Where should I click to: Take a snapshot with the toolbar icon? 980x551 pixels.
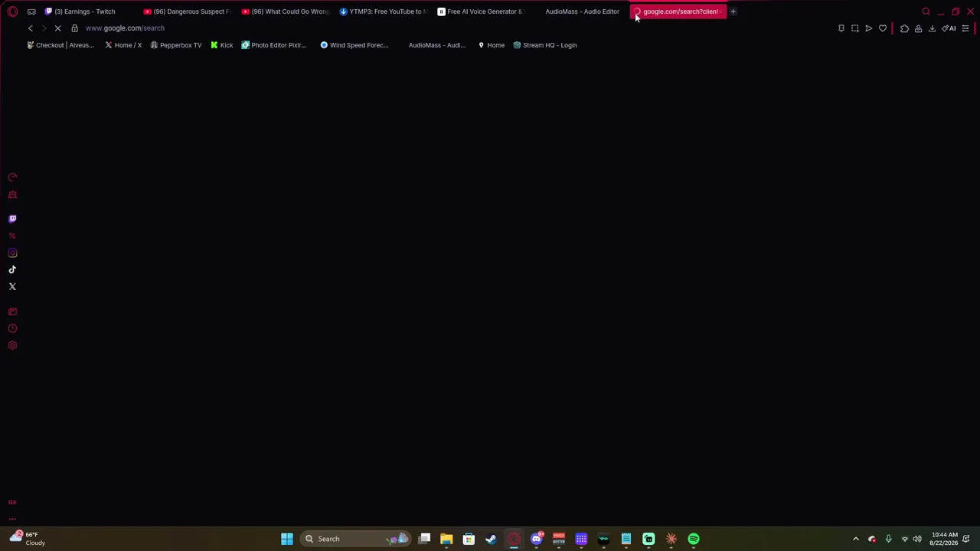(x=855, y=28)
